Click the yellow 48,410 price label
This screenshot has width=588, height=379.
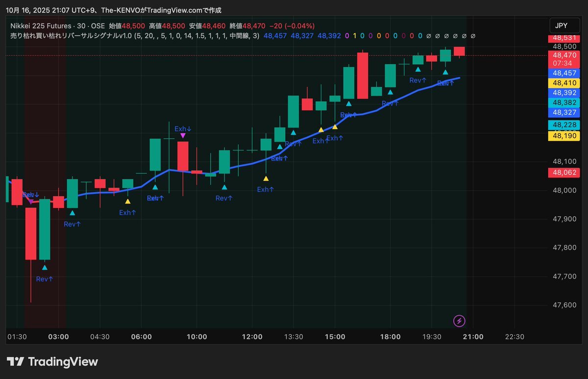point(564,82)
